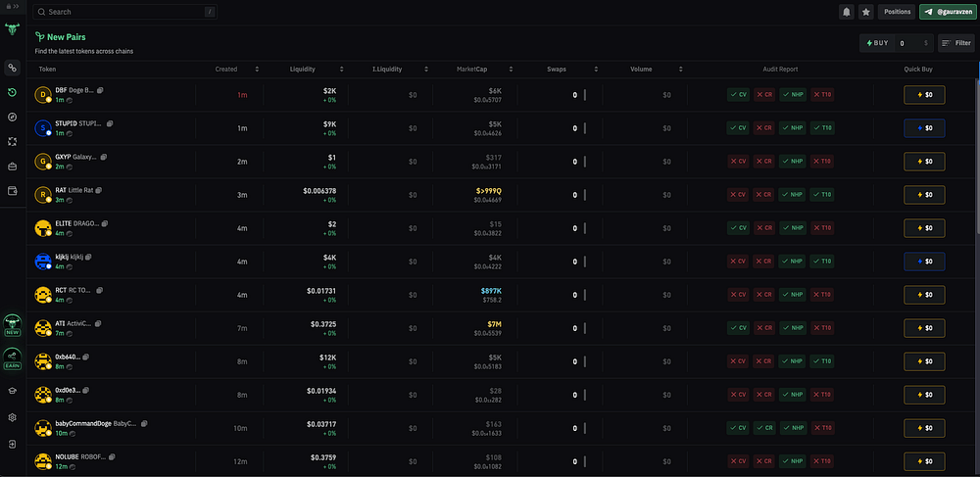This screenshot has width=980, height=477.
Task: Click the Search input field
Action: 122,12
